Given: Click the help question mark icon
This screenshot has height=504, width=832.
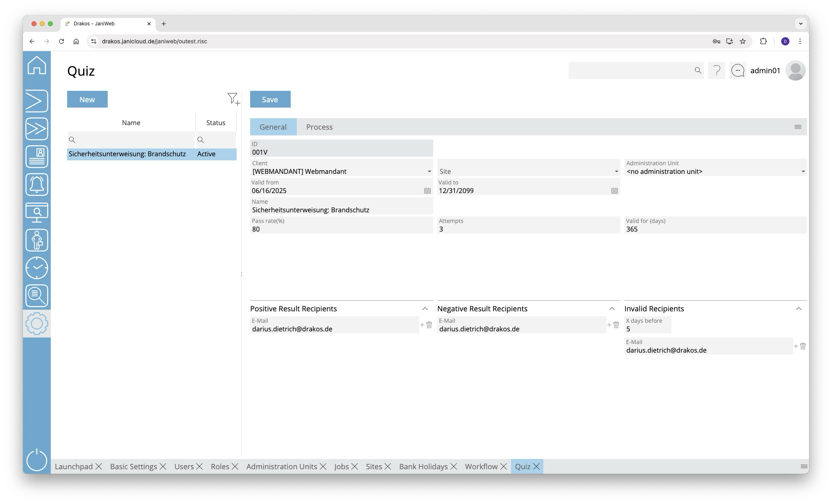Looking at the screenshot, I should 716,70.
